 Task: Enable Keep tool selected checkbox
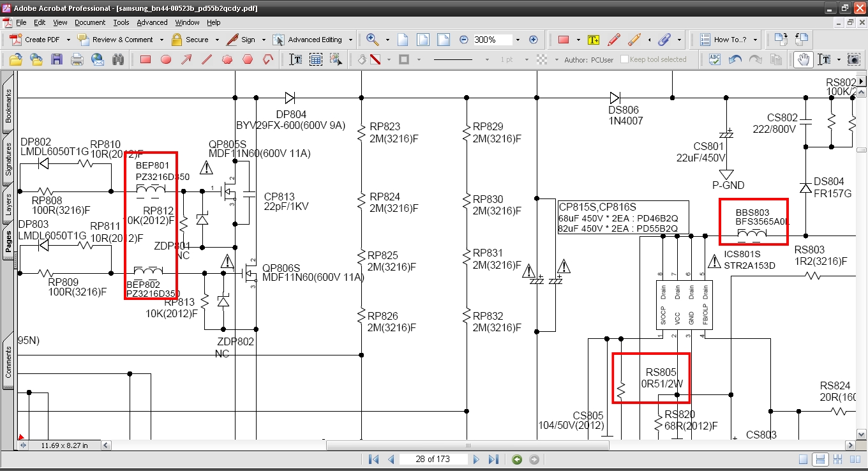point(624,59)
